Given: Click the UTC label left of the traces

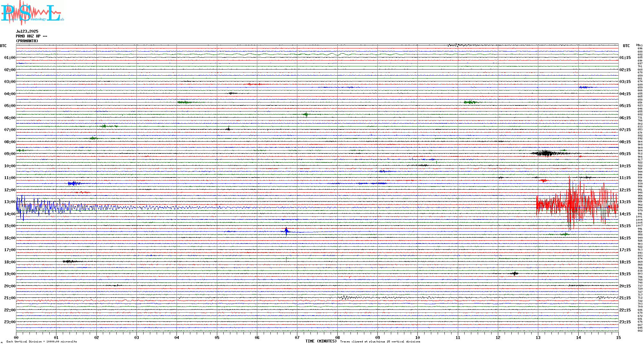Looking at the screenshot, I should point(3,46).
